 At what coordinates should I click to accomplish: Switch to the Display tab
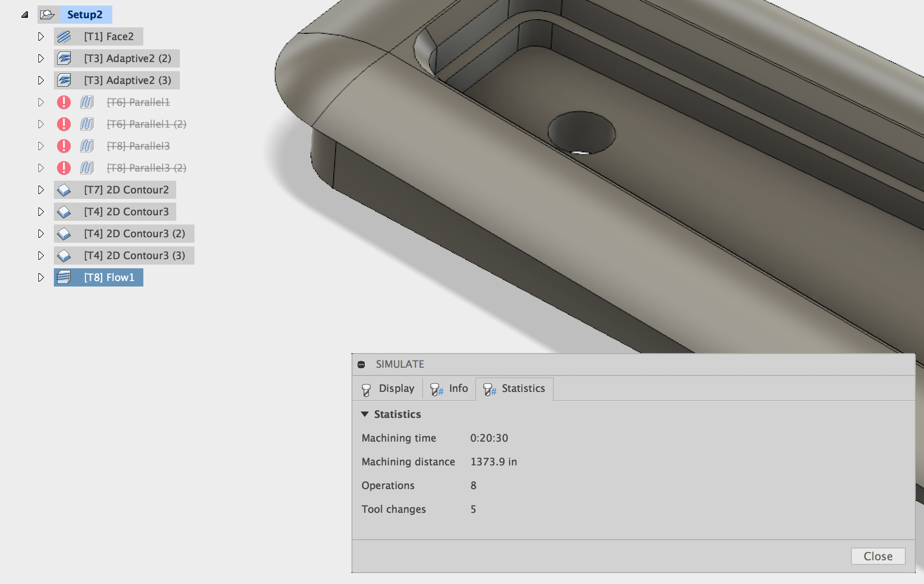388,389
